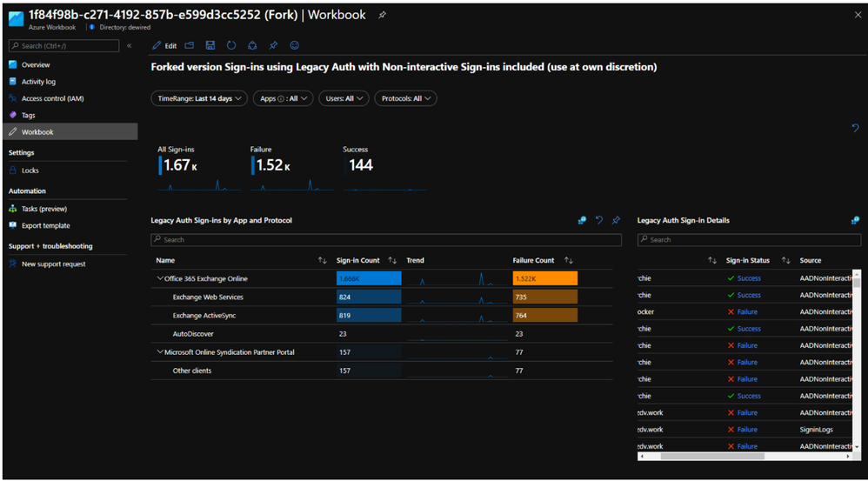Click the Save floppy disk icon
This screenshot has width=868, height=481.
[x=210, y=45]
